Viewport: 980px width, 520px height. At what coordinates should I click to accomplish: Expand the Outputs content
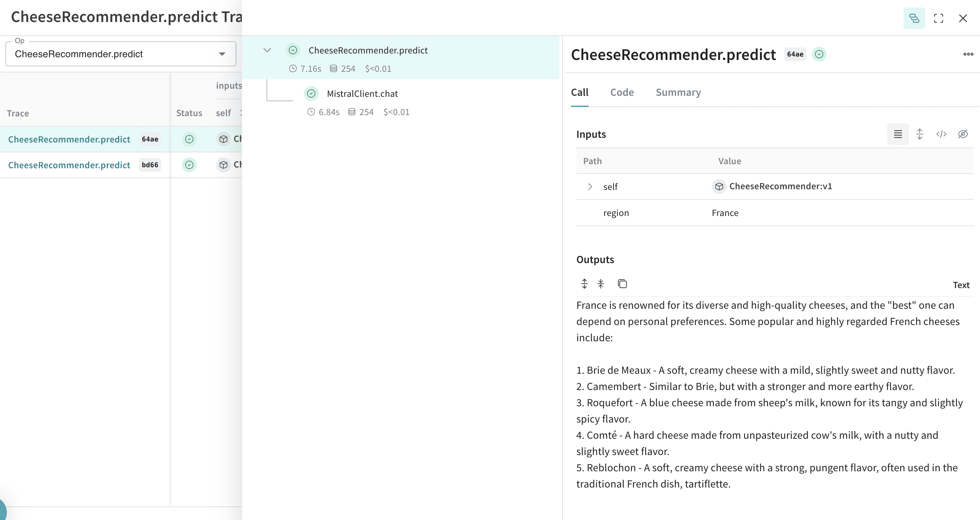click(584, 284)
